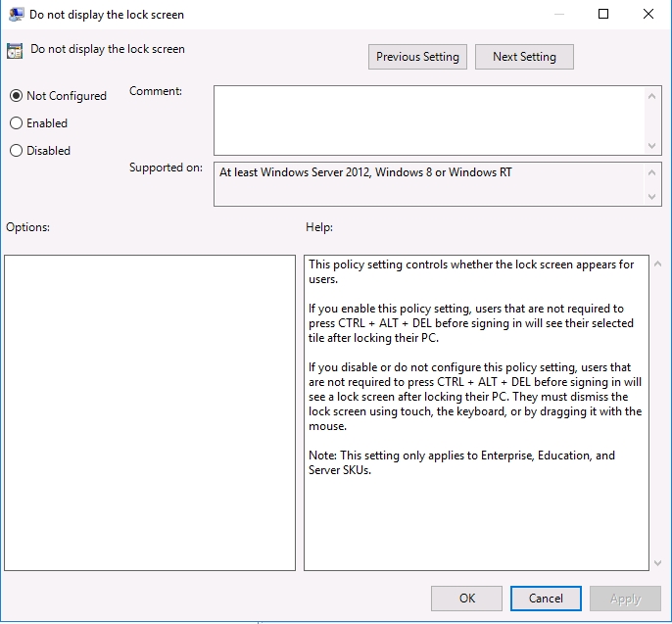Click the policy icon in the title bar
Image resolution: width=672 pixels, height=624 pixels.
click(x=17, y=15)
